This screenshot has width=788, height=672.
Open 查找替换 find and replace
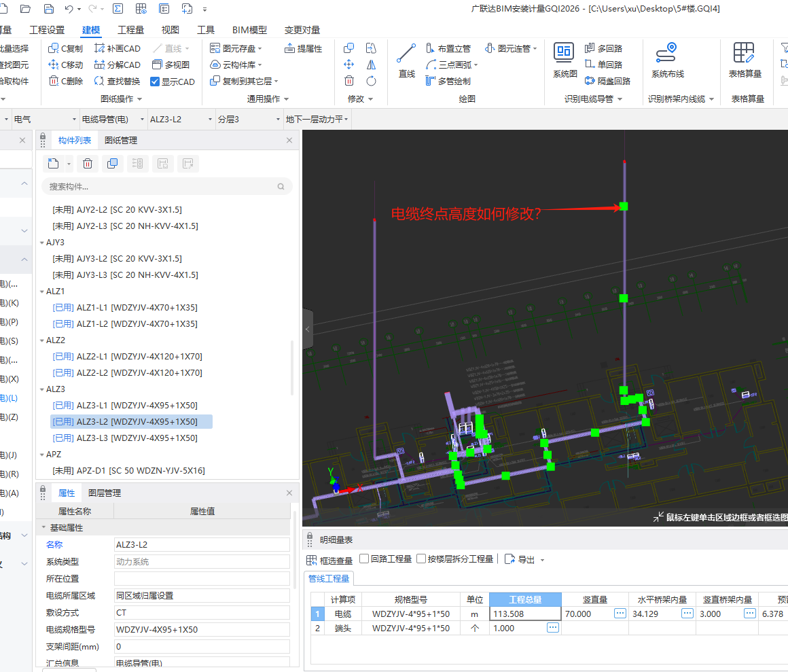[x=117, y=81]
